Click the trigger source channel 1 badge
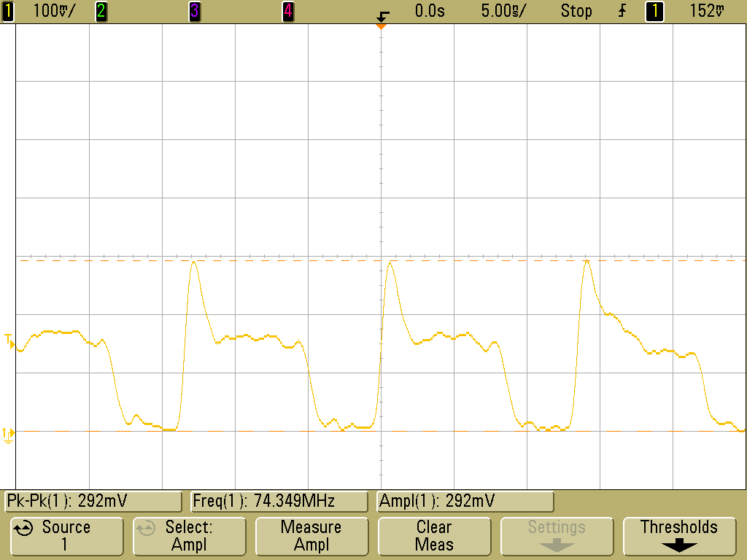 coord(654,11)
